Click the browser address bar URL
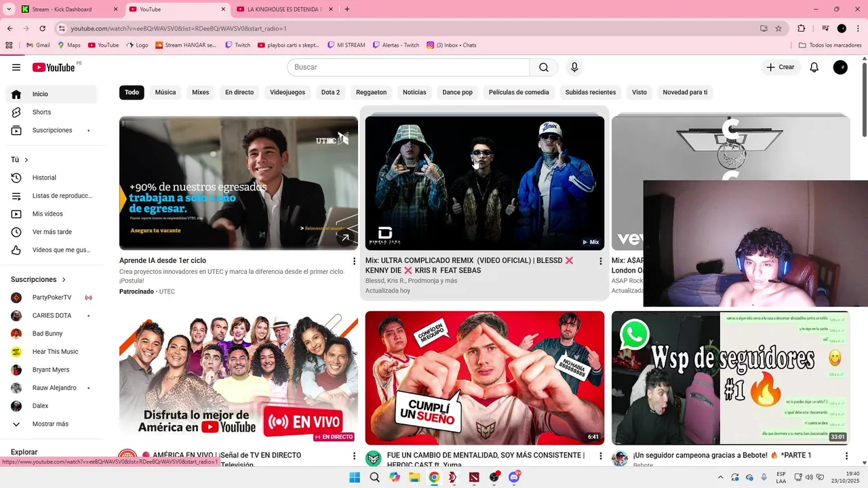The image size is (868, 488). point(178,28)
